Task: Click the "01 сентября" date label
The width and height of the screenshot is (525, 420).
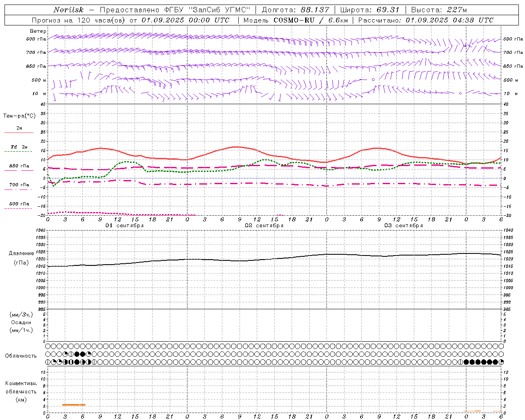Action: 124,226
